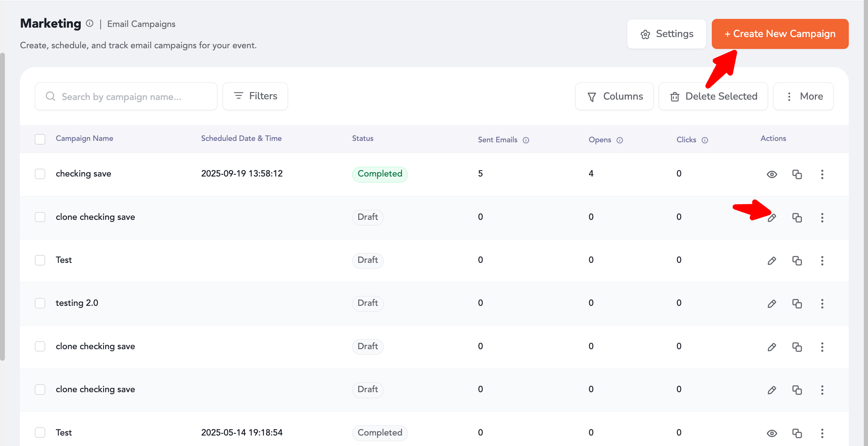Select the checkbox for the Draft Test row

tap(40, 260)
